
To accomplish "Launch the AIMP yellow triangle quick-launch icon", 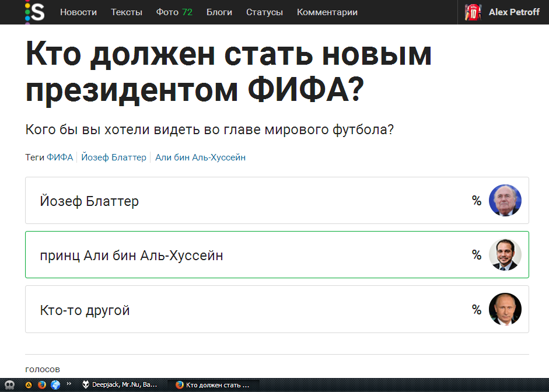I will coord(29,385).
